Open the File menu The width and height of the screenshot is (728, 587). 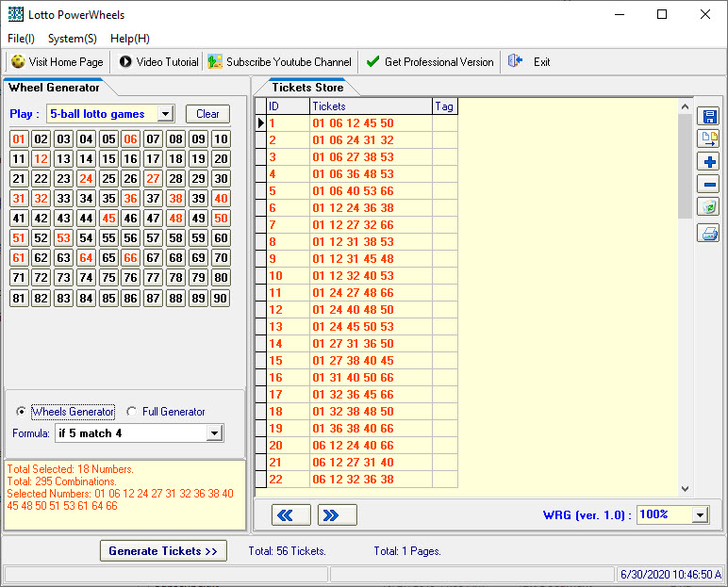(x=21, y=39)
